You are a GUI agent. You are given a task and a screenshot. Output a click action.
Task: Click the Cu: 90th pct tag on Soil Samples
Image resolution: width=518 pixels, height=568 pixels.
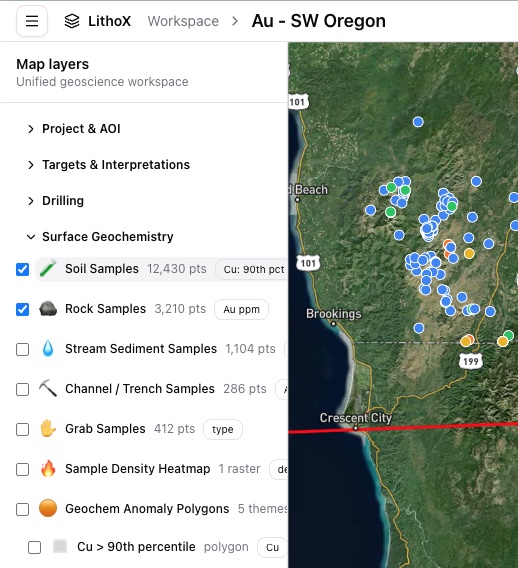[253, 270]
